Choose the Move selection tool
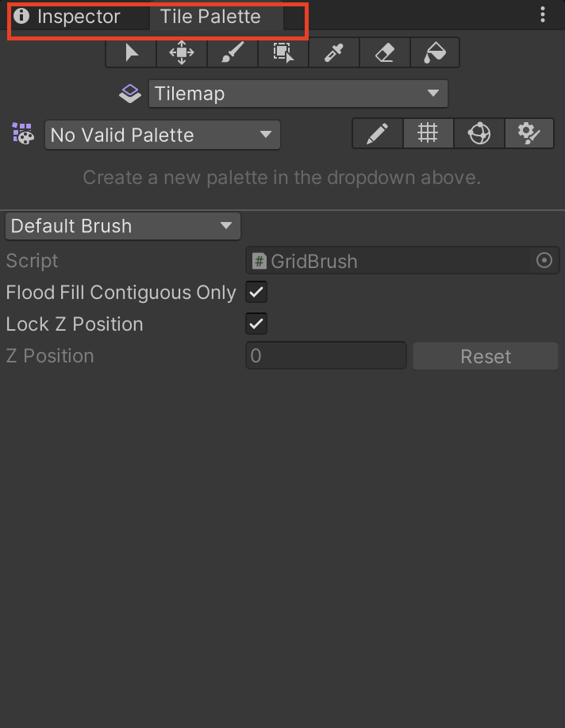The image size is (565, 728). (x=182, y=53)
